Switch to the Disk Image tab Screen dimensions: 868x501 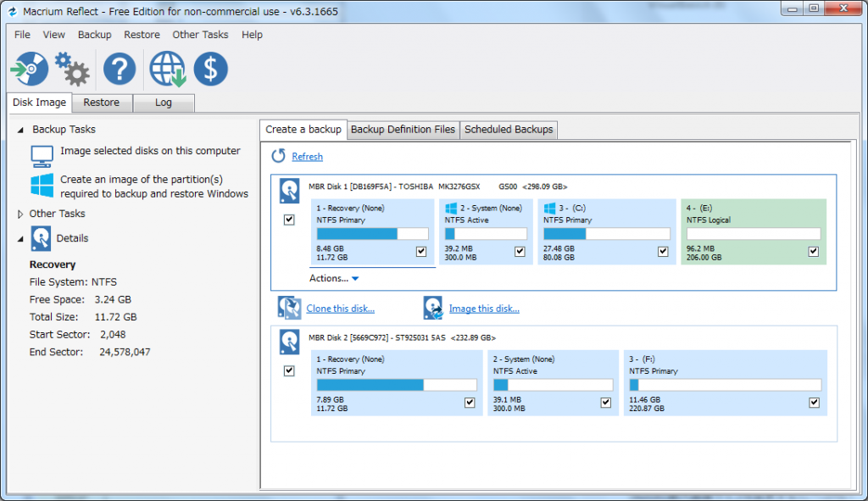[39, 103]
